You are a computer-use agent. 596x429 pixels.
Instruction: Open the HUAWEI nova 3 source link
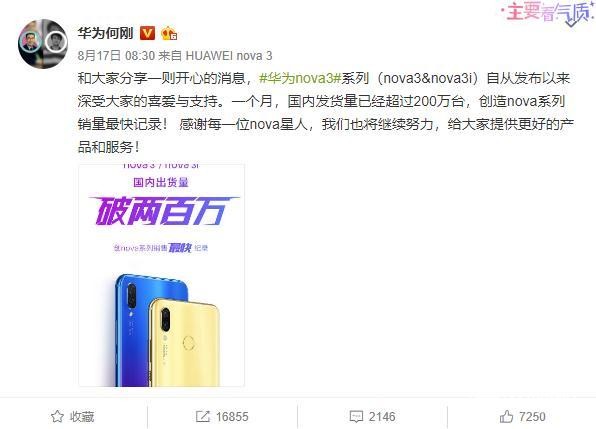point(229,56)
